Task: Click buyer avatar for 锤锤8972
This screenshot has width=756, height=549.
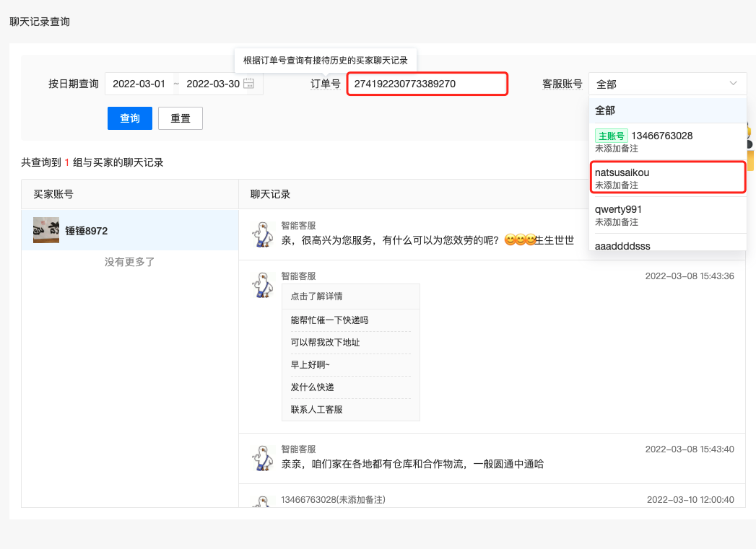Action: (x=46, y=231)
